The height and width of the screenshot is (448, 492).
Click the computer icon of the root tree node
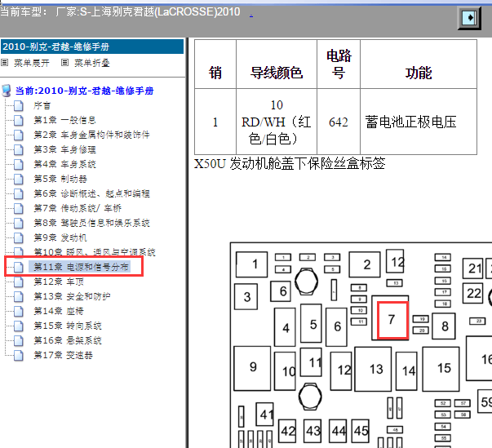pyautogui.click(x=7, y=91)
